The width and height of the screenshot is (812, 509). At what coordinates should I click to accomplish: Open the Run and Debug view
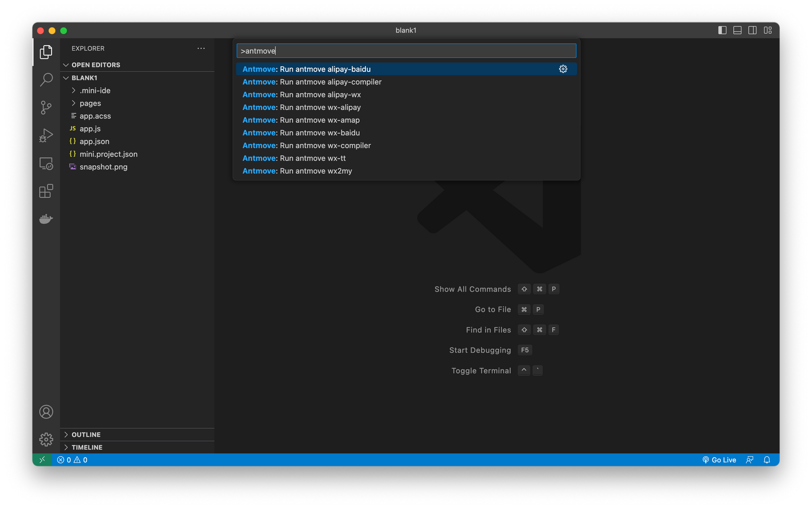46,135
